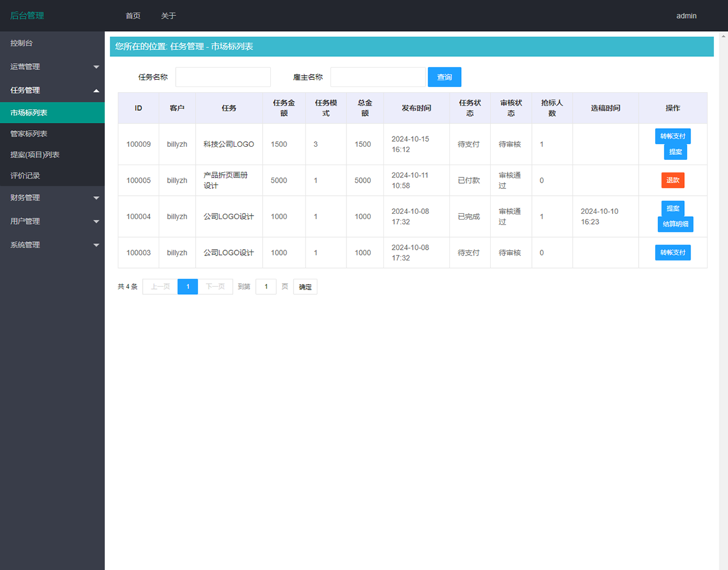Select task ID 100009 cell

pyautogui.click(x=139, y=144)
